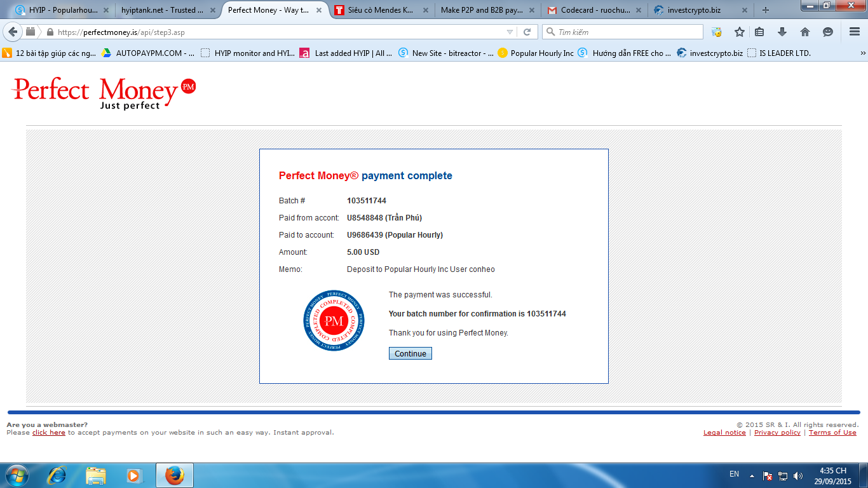This screenshot has height=488, width=868.
Task: Switch to the 'Codecard - ruochu...' Gmail tab
Action: click(x=595, y=10)
